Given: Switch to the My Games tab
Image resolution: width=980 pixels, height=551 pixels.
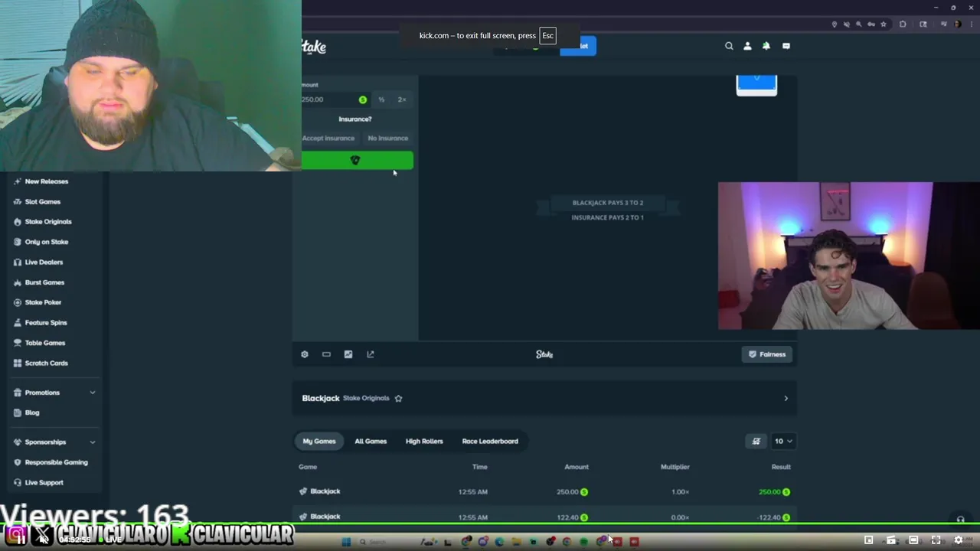Looking at the screenshot, I should 319,441.
